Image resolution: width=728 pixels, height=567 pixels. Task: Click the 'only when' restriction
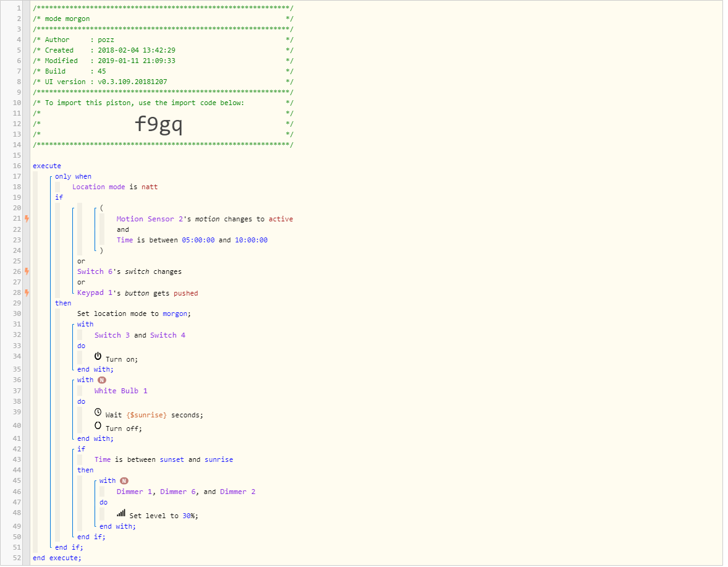coord(73,176)
